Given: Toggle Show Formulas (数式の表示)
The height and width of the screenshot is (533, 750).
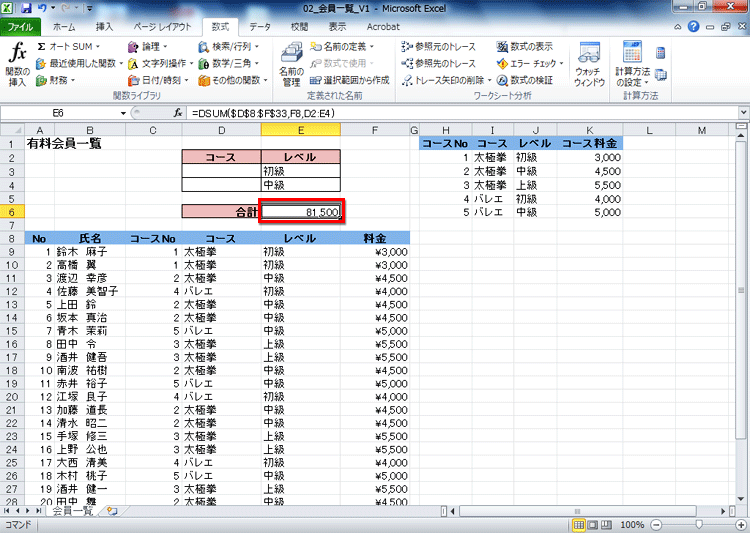Looking at the screenshot, I should (x=524, y=47).
